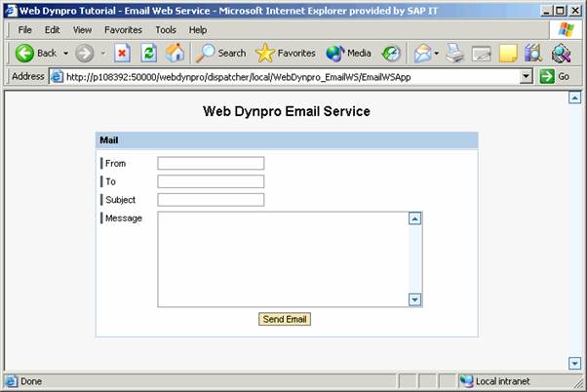
Task: Focus the From text field
Action: (x=211, y=163)
